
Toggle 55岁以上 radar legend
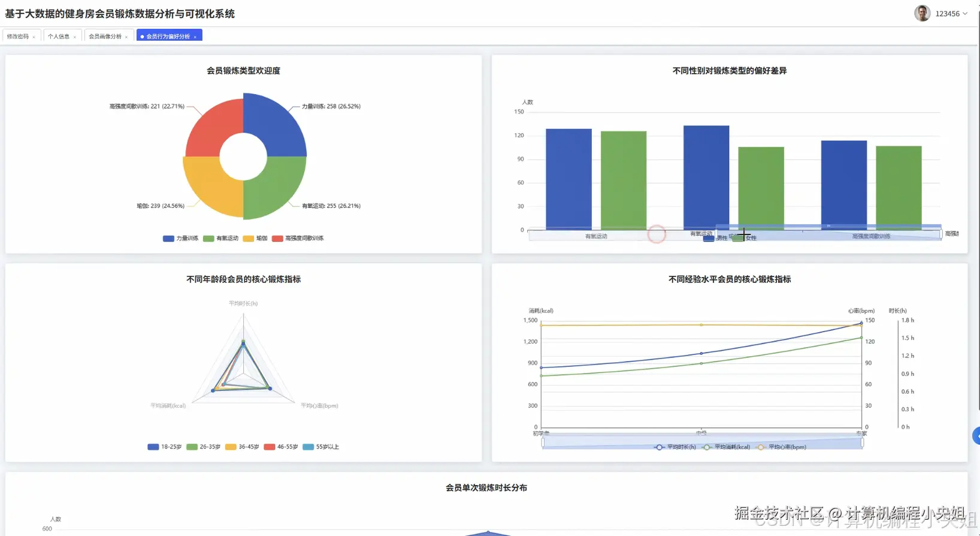(x=321, y=447)
